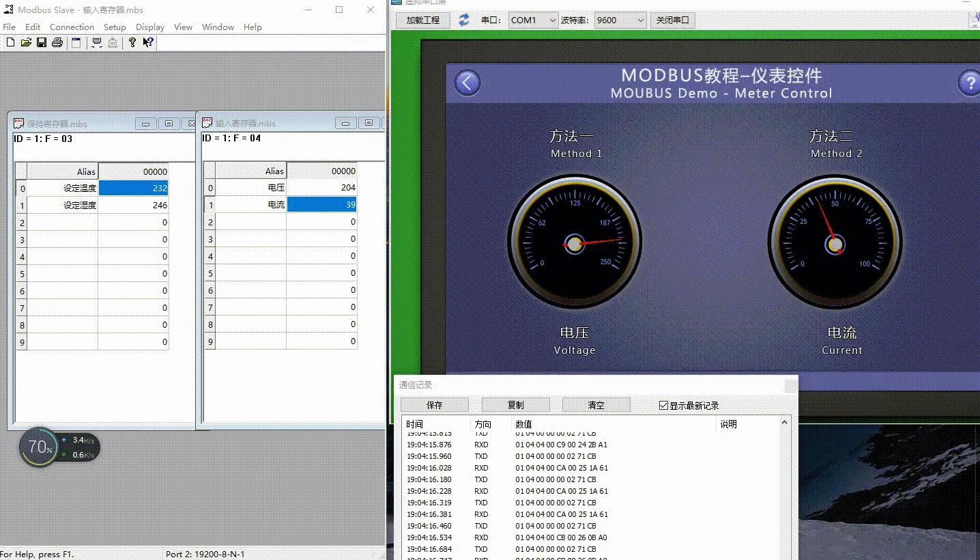Click the refresh serial ports icon

tap(463, 20)
